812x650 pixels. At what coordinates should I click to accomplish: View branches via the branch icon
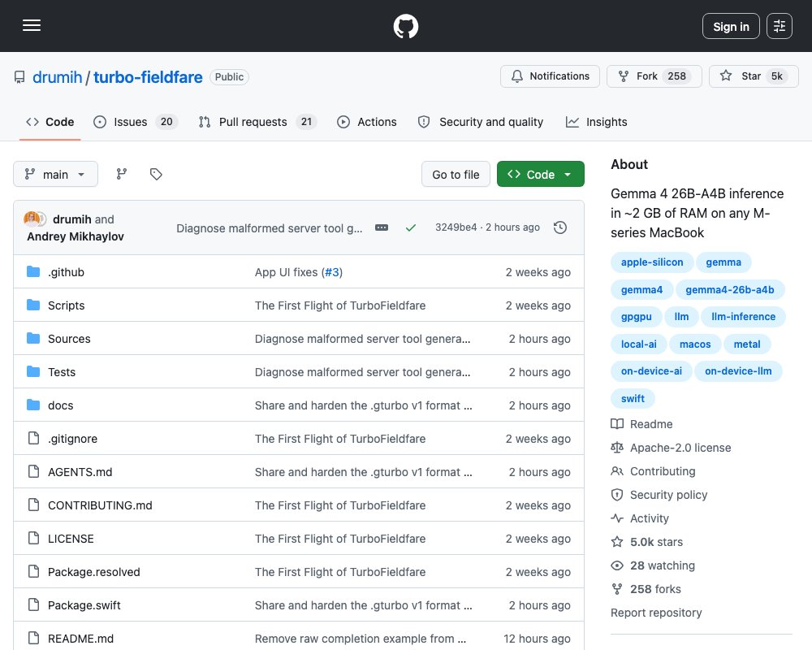(x=122, y=174)
